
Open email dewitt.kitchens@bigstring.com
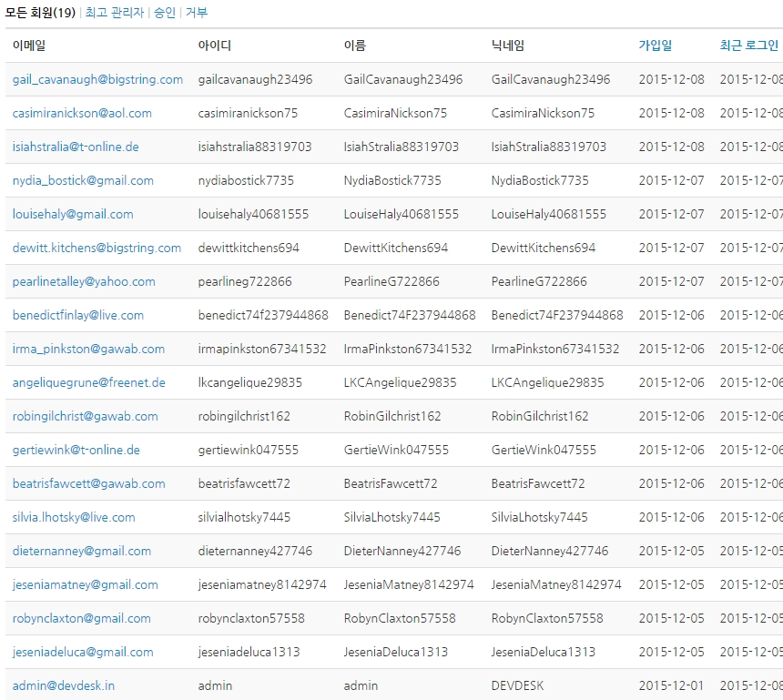click(97, 249)
